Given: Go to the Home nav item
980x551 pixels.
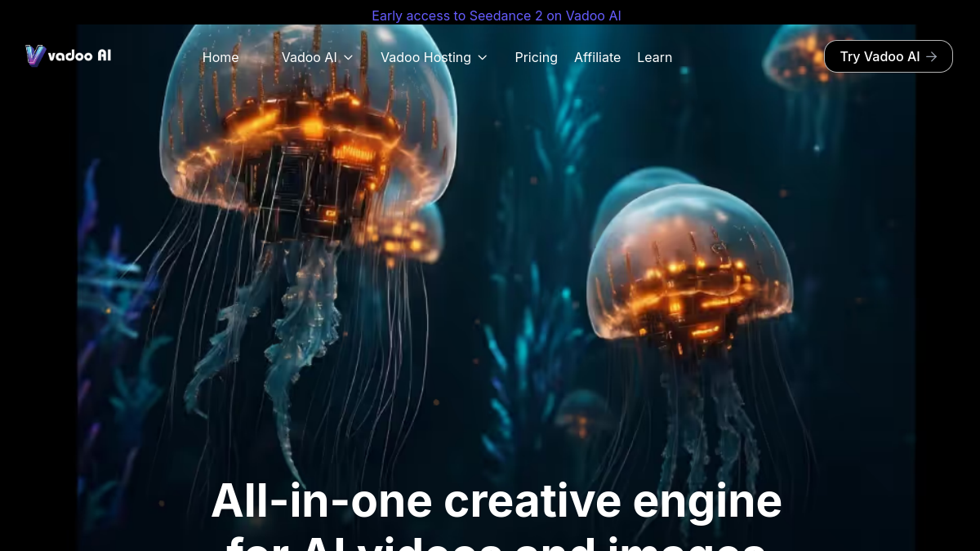Looking at the screenshot, I should point(220,57).
